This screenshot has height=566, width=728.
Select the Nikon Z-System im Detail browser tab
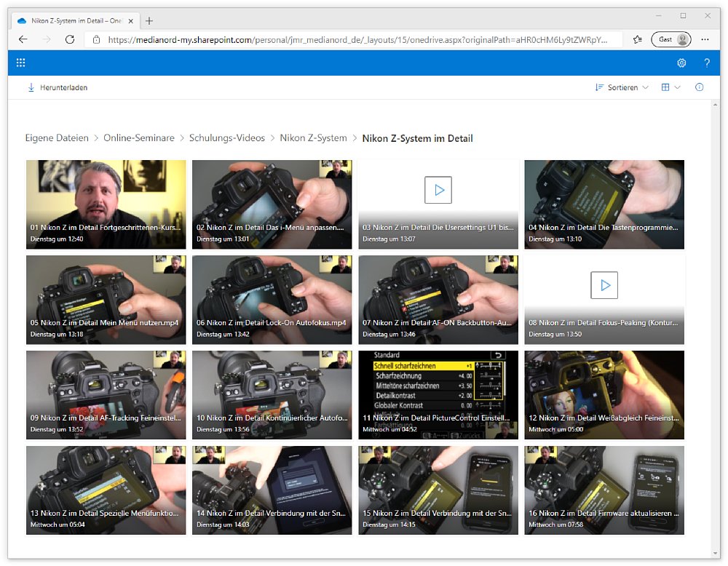pyautogui.click(x=76, y=21)
